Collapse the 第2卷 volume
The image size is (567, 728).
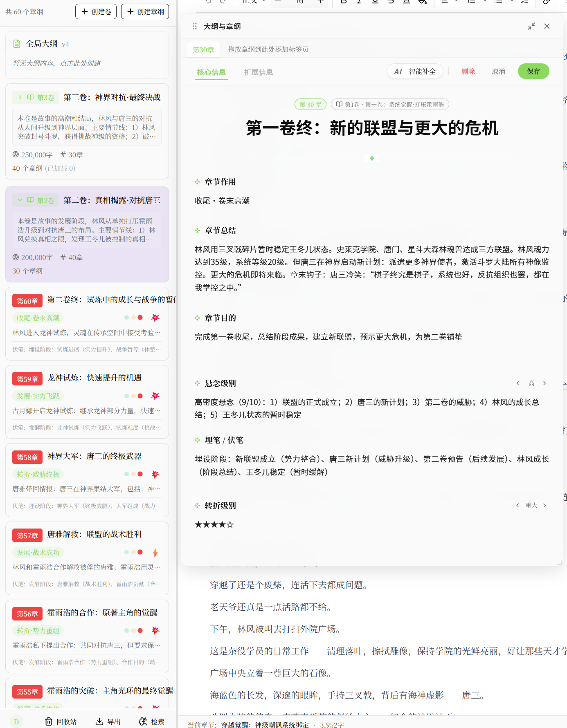20,200
